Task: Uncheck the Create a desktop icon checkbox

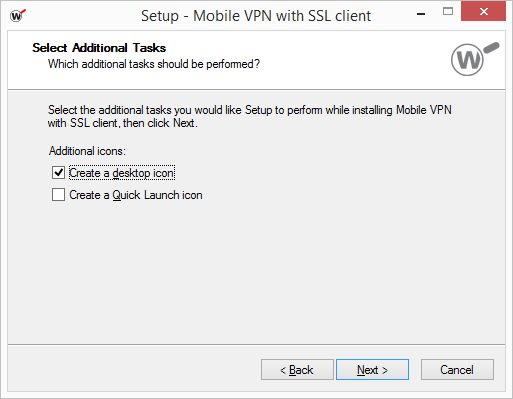Action: 58,173
